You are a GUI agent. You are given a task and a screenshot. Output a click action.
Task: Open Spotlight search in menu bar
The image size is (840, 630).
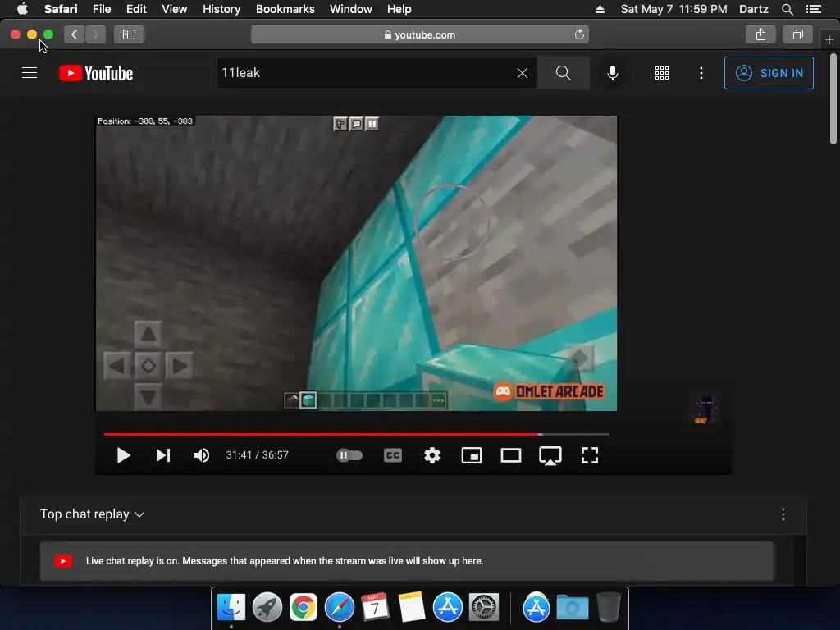787,9
